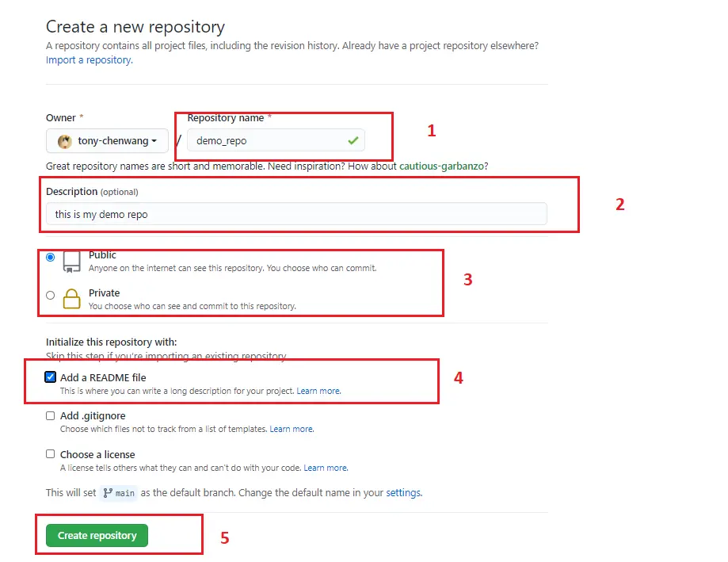Select the Public radio button
This screenshot has height=562, width=728.
pos(50,257)
